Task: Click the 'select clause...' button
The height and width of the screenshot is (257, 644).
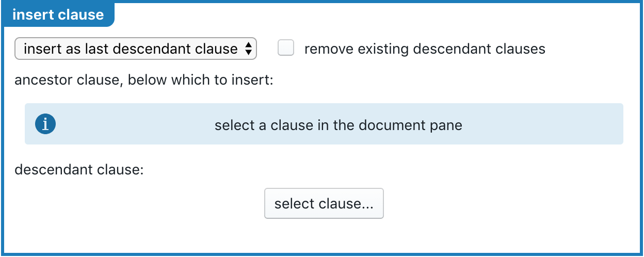Action: click(324, 203)
